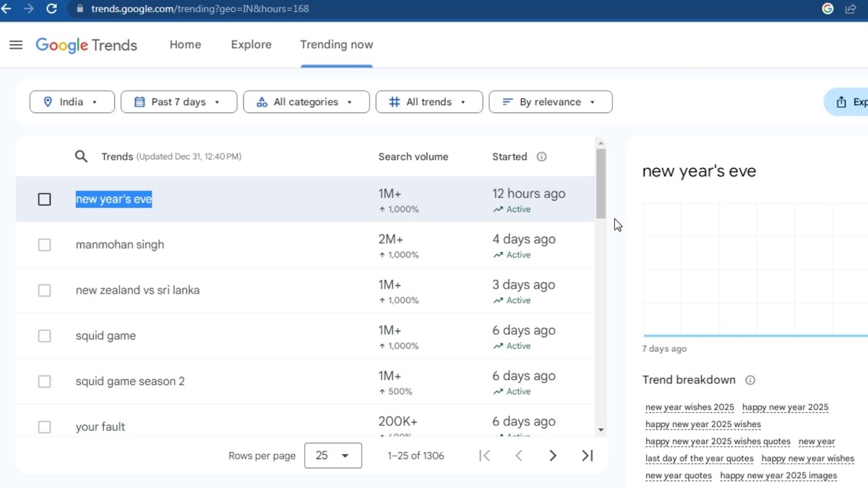868x488 pixels.
Task: Jump to last page of trends
Action: click(587, 456)
